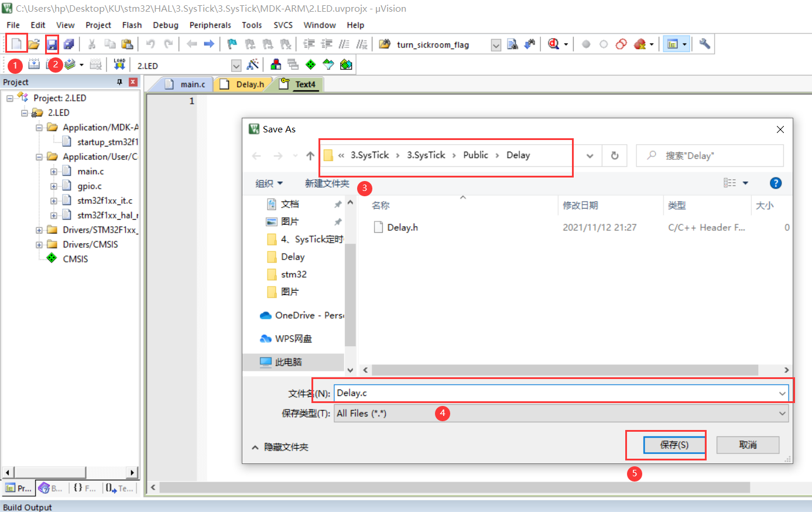Screen dimensions: 812x512
Task: Click 新建文件夹 new folder button
Action: point(327,183)
